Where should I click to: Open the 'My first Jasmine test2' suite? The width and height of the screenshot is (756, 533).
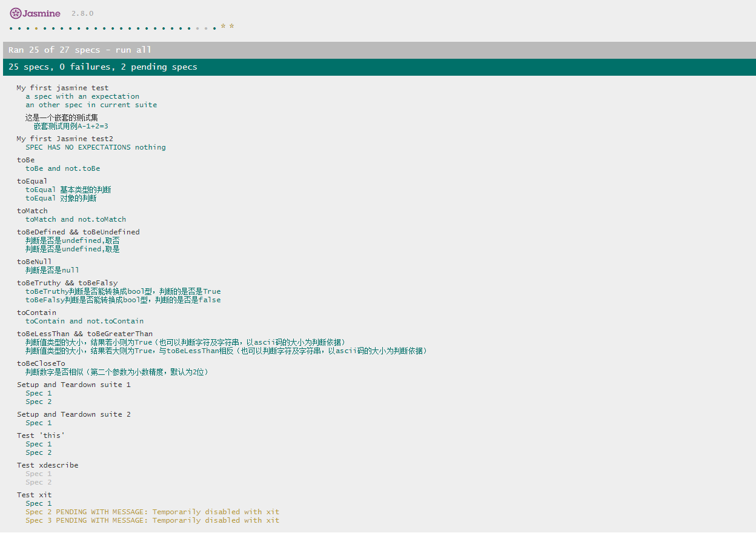point(65,139)
